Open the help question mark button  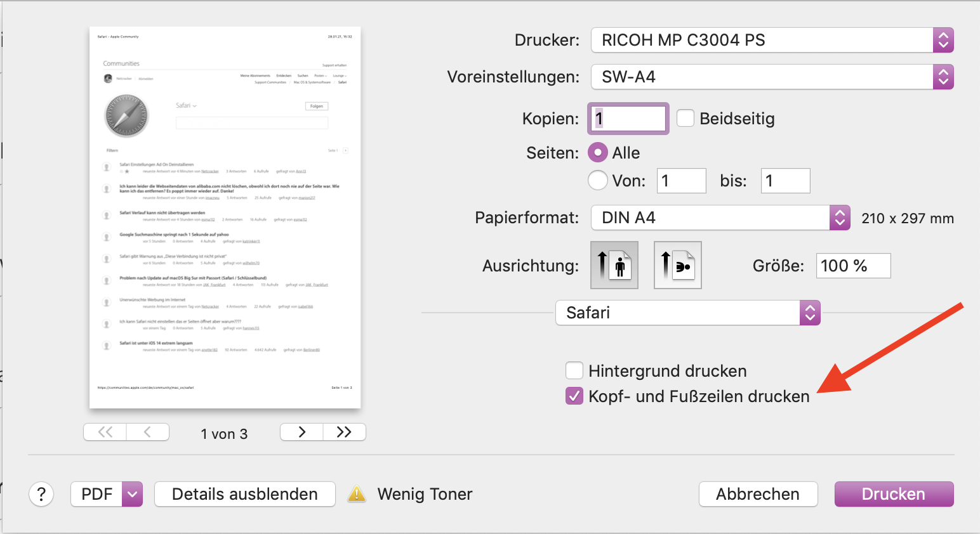[x=41, y=494]
